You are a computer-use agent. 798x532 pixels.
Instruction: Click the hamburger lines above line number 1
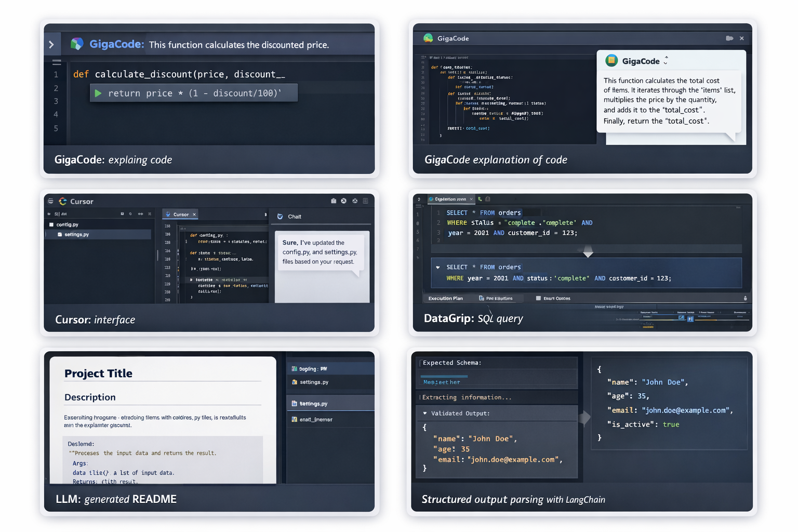pos(57,62)
